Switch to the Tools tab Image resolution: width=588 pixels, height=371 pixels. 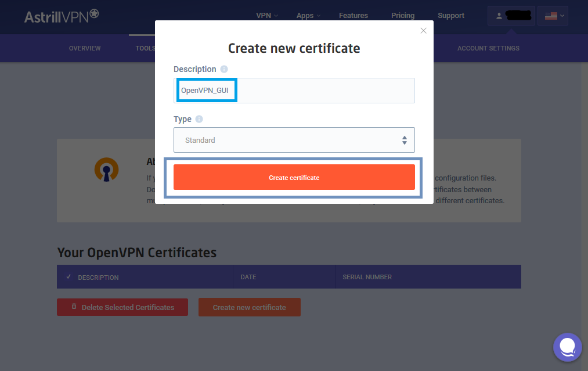(x=145, y=48)
